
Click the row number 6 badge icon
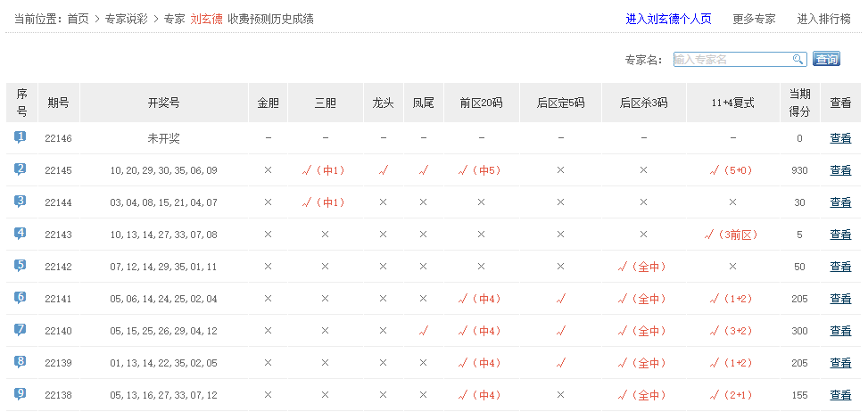[21, 298]
